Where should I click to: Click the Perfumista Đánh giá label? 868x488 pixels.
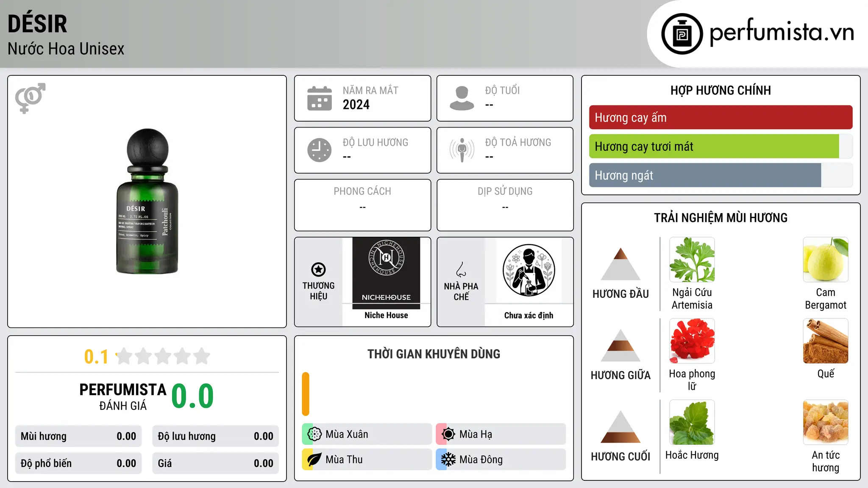click(x=123, y=396)
